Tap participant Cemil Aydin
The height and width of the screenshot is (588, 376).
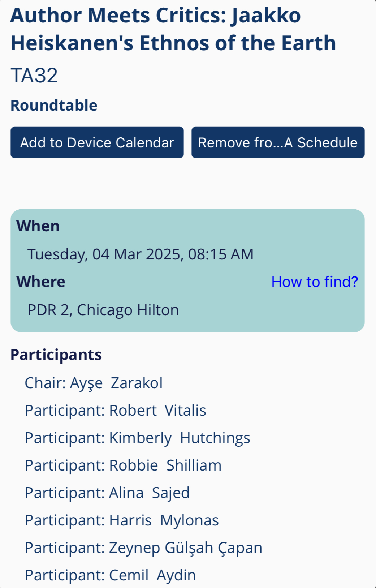(x=110, y=575)
